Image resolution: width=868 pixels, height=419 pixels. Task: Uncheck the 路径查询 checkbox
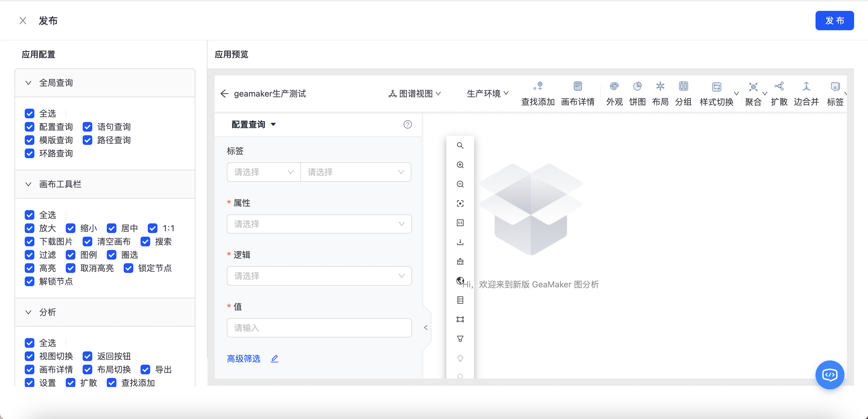(x=87, y=140)
